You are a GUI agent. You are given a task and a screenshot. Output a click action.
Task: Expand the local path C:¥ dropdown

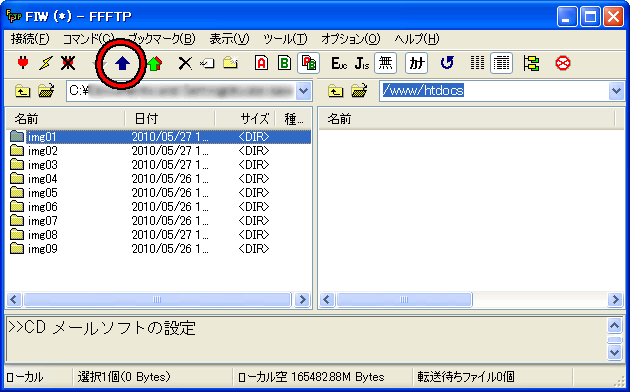303,91
